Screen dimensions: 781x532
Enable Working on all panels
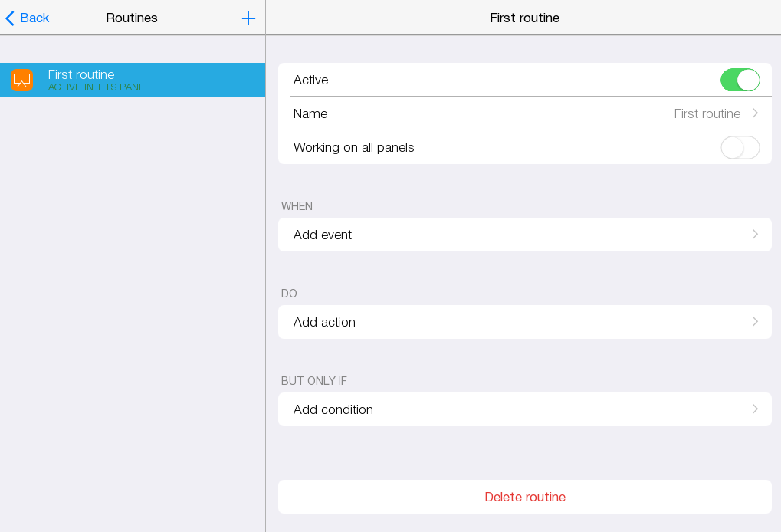pos(740,147)
